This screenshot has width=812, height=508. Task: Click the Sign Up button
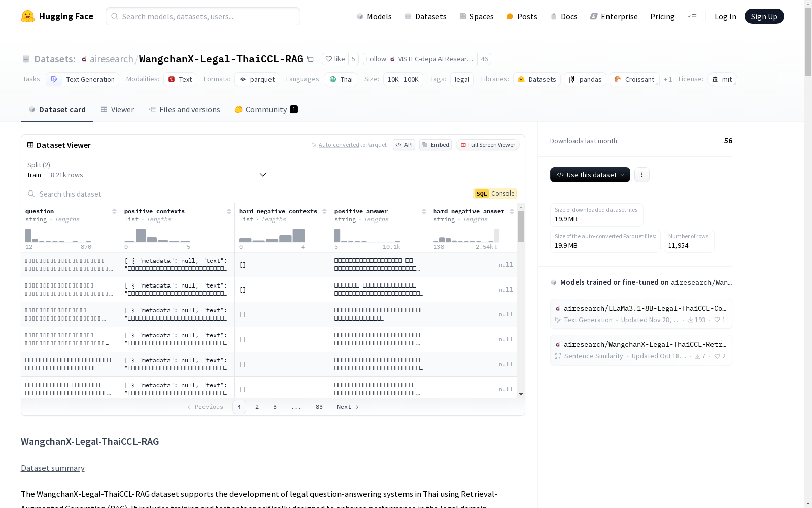coord(764,16)
